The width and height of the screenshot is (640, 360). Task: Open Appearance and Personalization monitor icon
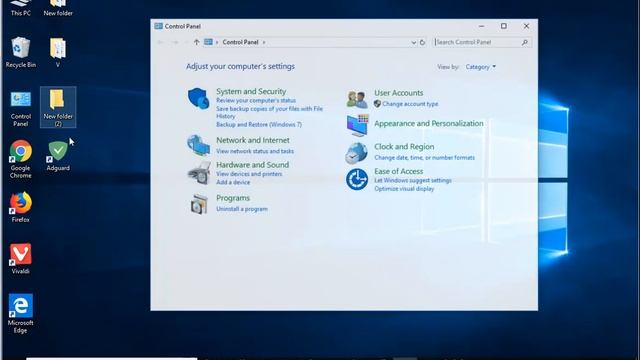pyautogui.click(x=357, y=125)
